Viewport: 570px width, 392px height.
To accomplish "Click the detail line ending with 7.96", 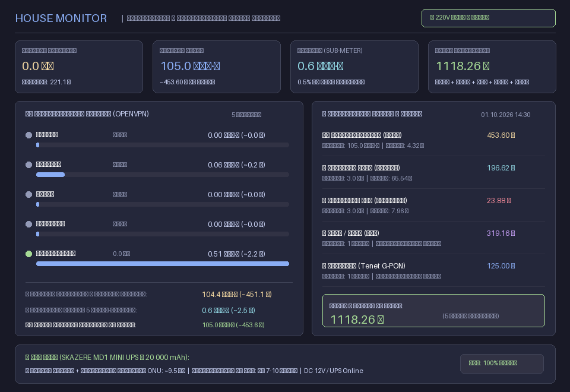I will pos(365,211).
